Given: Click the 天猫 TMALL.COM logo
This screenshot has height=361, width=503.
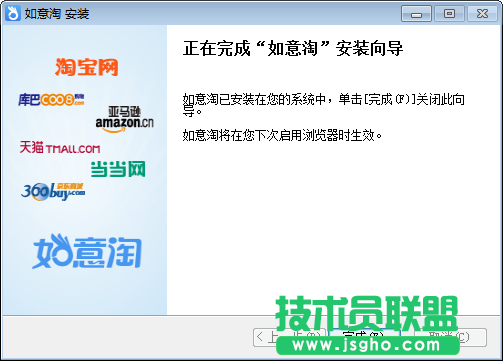Looking at the screenshot, I should 60,147.
